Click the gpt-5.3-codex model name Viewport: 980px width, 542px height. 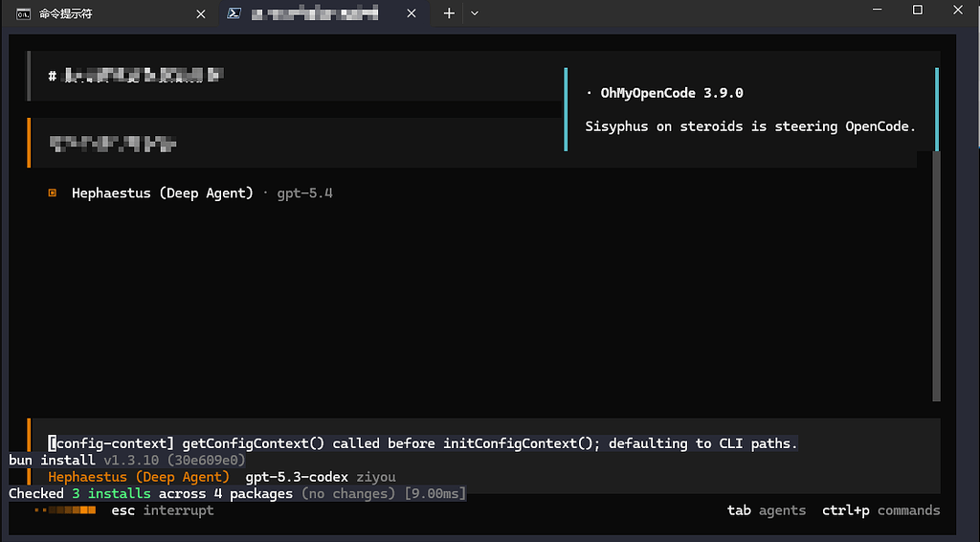click(297, 477)
